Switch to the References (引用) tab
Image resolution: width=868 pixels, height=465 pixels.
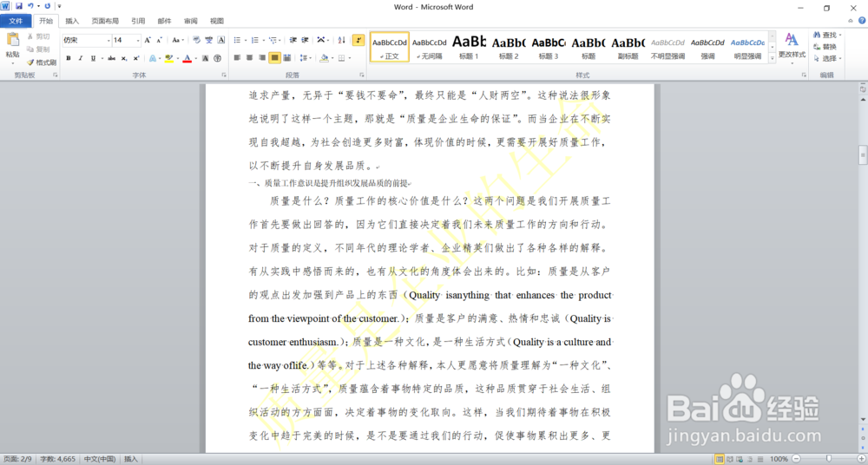(x=138, y=21)
